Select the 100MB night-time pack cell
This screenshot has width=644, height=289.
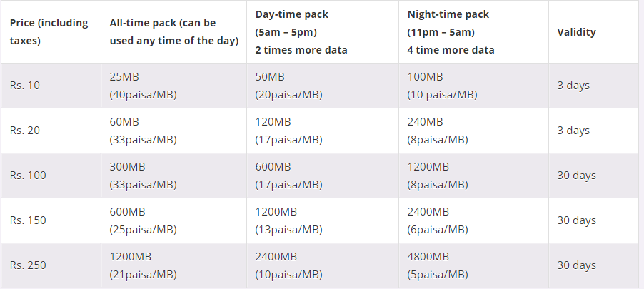(473, 86)
